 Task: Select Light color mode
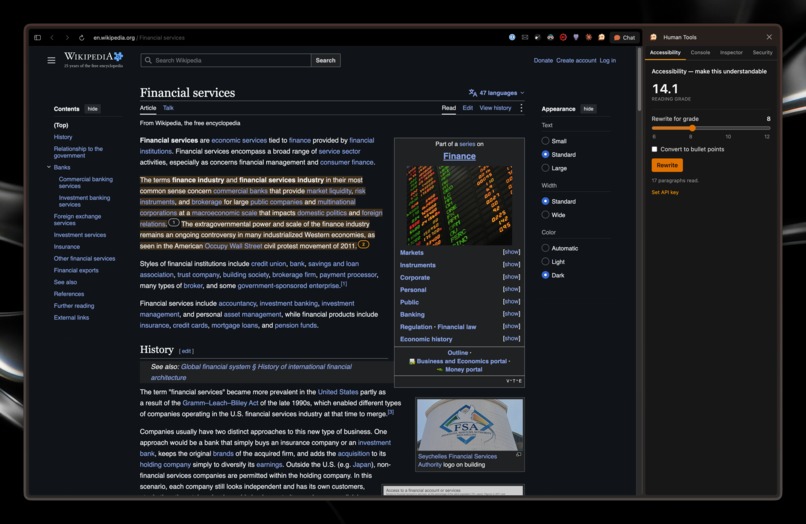click(x=545, y=262)
